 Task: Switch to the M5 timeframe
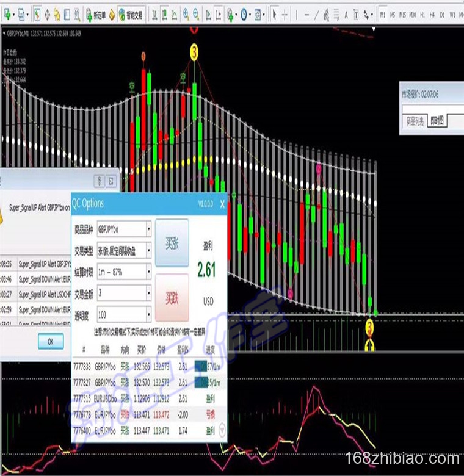pos(393,15)
